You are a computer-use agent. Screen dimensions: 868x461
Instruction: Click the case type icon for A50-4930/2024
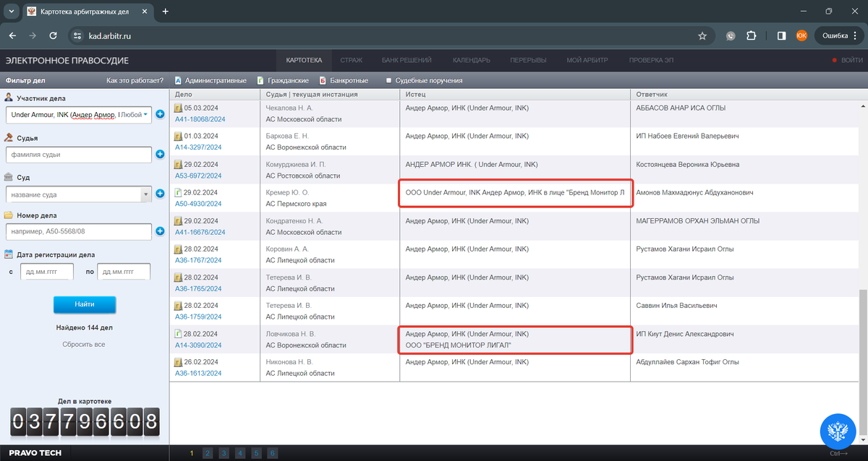(x=178, y=193)
